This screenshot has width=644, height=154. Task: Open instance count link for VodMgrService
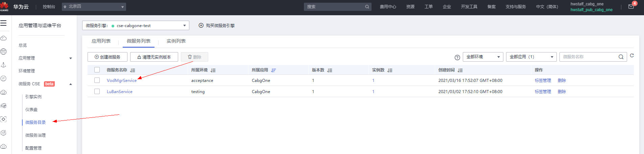(373, 80)
